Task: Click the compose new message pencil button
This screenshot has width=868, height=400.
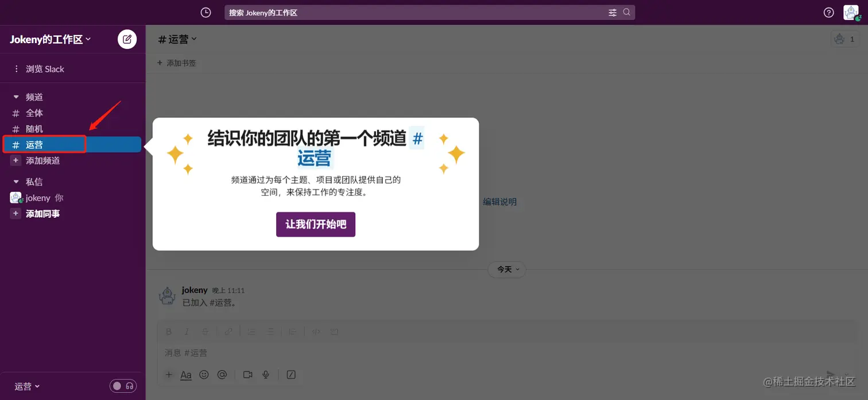Action: [127, 39]
